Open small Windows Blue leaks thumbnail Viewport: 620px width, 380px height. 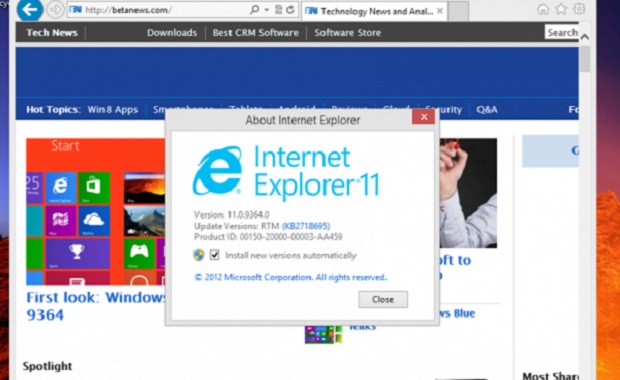coord(323,334)
